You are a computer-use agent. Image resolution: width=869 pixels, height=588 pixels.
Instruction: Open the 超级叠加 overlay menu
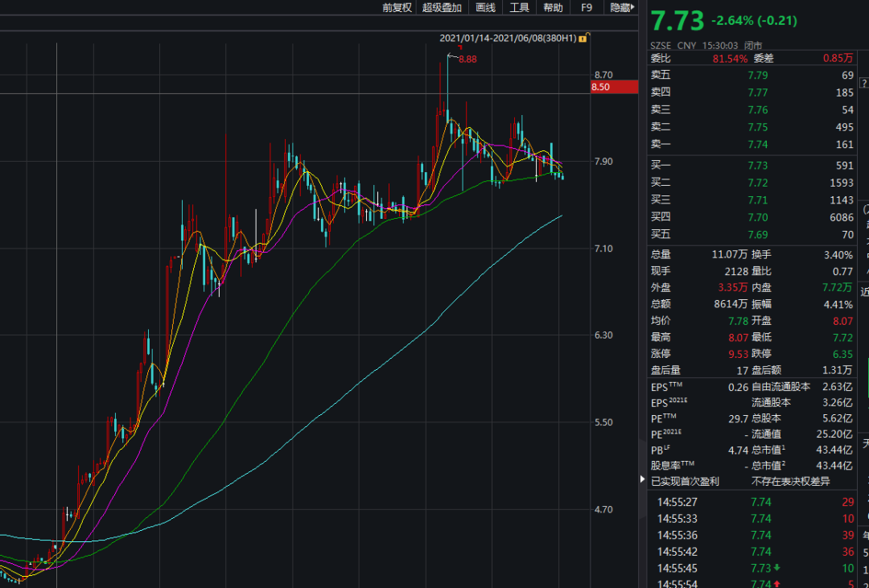coord(442,7)
